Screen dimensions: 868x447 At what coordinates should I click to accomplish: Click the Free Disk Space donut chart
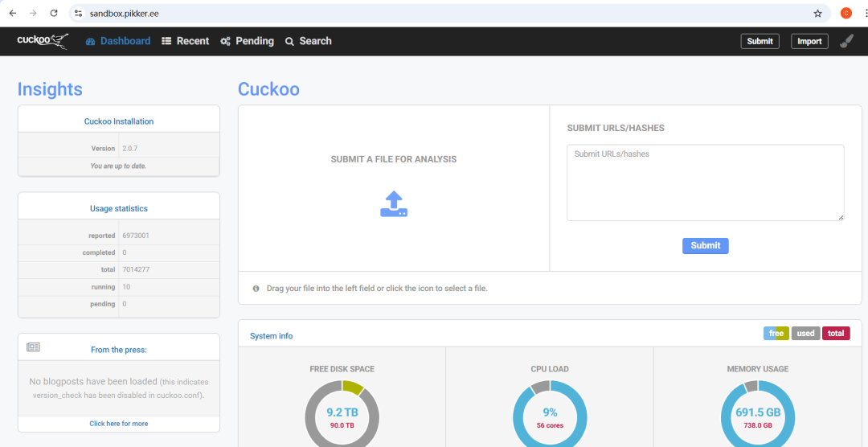point(342,414)
